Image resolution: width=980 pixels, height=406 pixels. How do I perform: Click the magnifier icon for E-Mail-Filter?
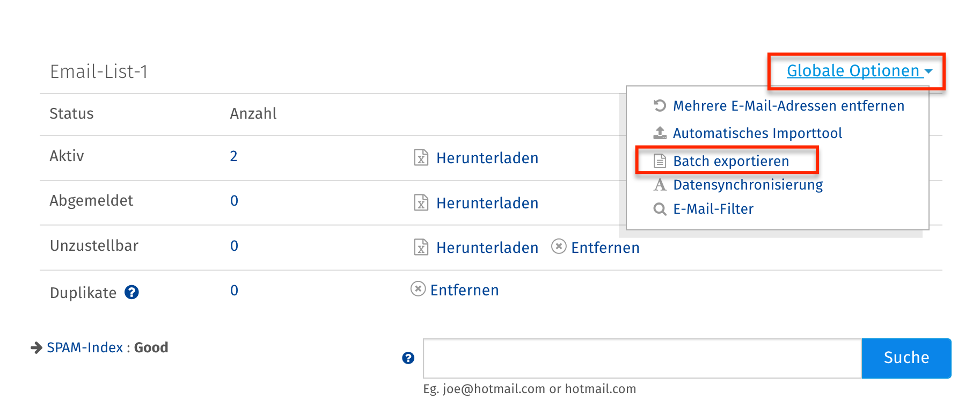660,209
